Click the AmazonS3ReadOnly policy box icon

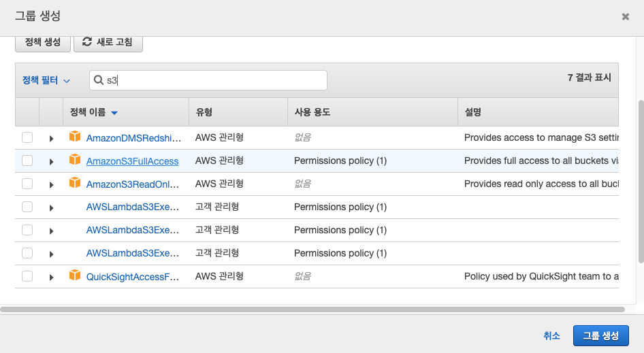75,182
